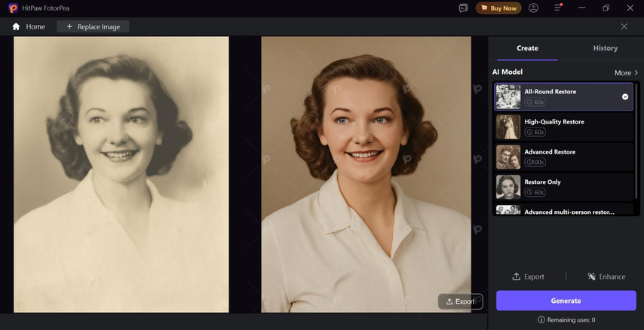Click Export in the right panel

tap(528, 277)
